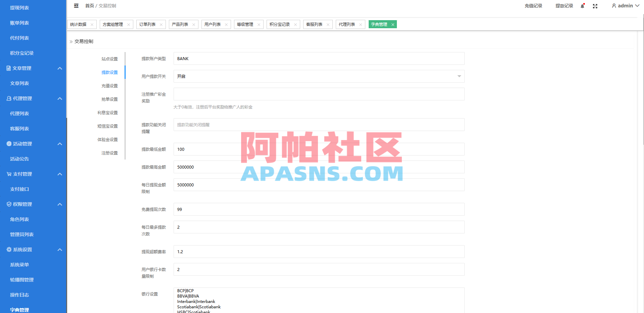Open the 提款记录 link in header
644x313 pixels.
564,6
